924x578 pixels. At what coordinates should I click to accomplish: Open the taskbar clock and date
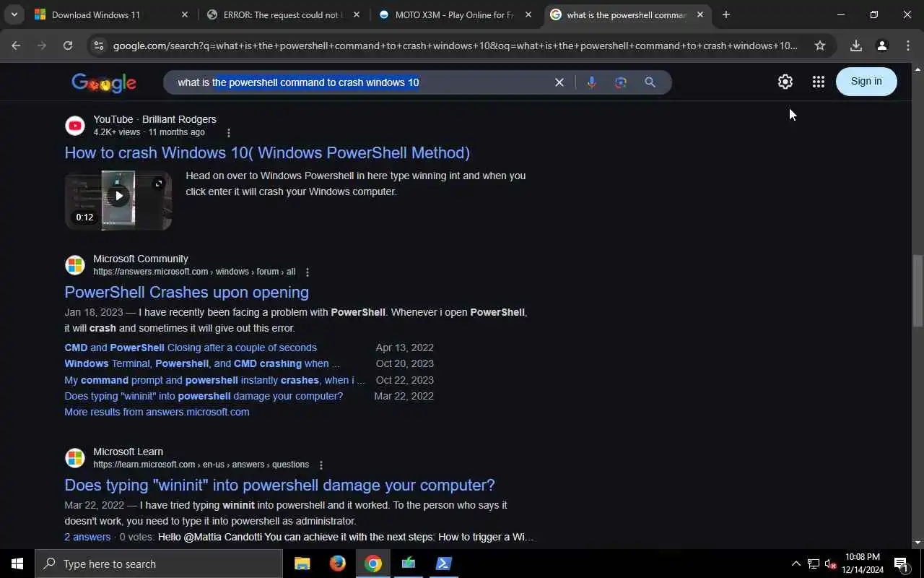tap(864, 564)
